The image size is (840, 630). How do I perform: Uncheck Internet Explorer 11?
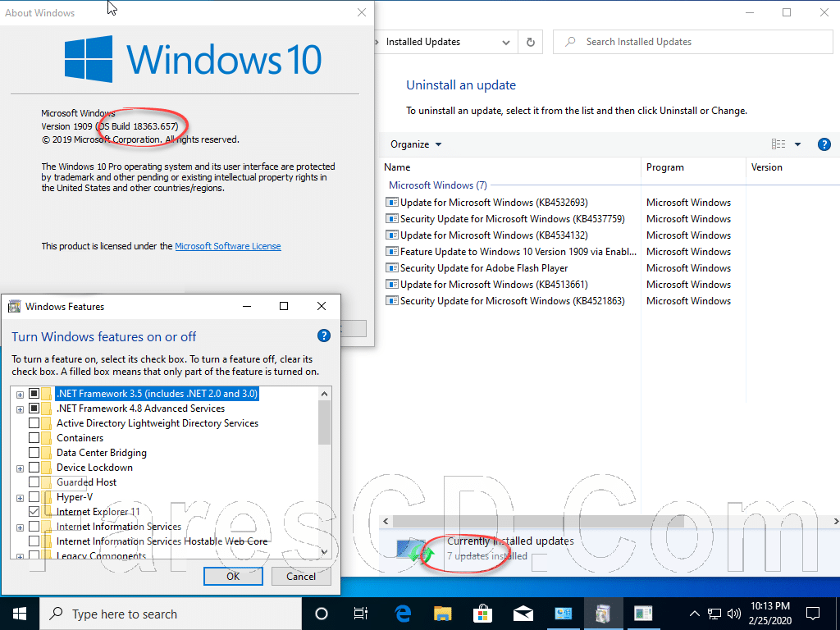34,512
